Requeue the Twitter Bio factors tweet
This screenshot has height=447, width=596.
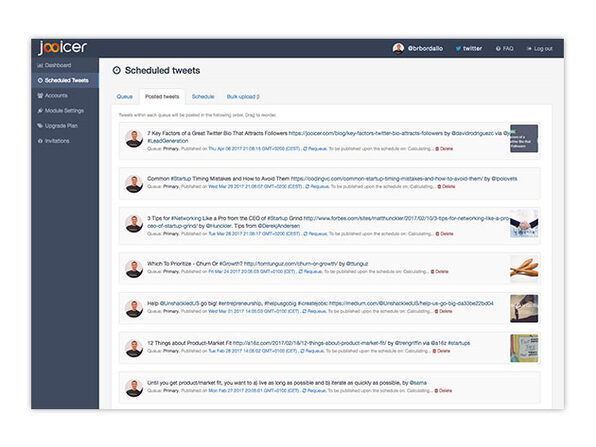coord(315,149)
